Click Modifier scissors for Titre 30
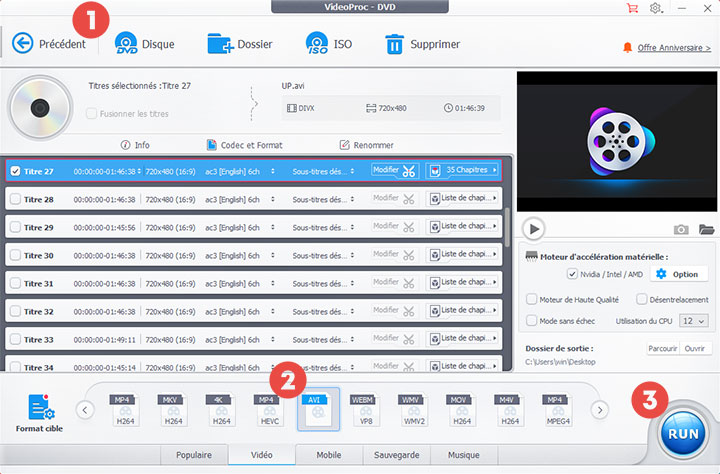This screenshot has width=720, height=474. click(x=395, y=255)
